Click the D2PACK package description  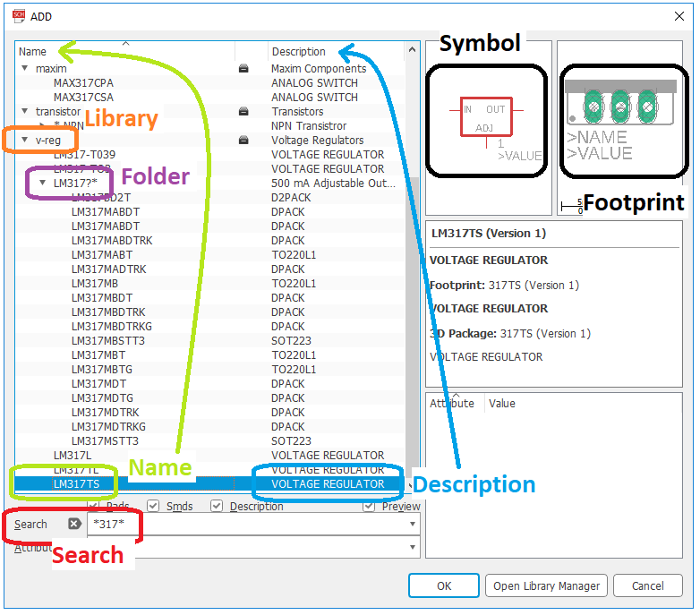[x=291, y=197]
